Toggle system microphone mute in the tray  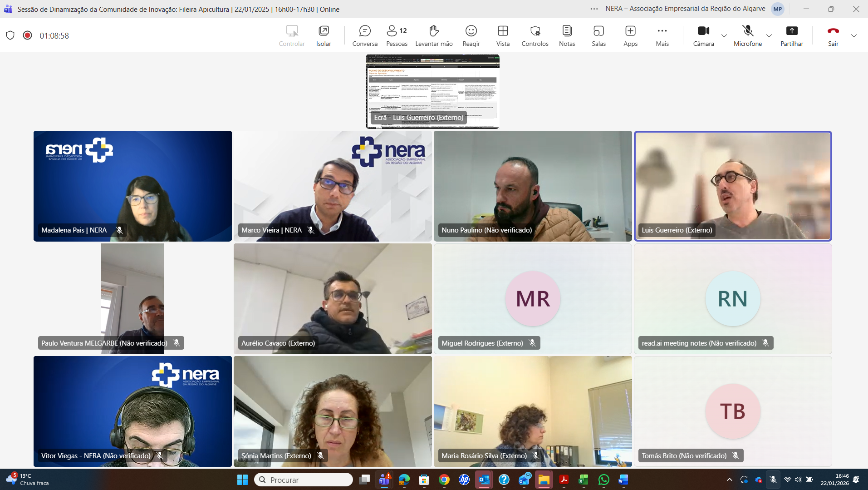[773, 480]
